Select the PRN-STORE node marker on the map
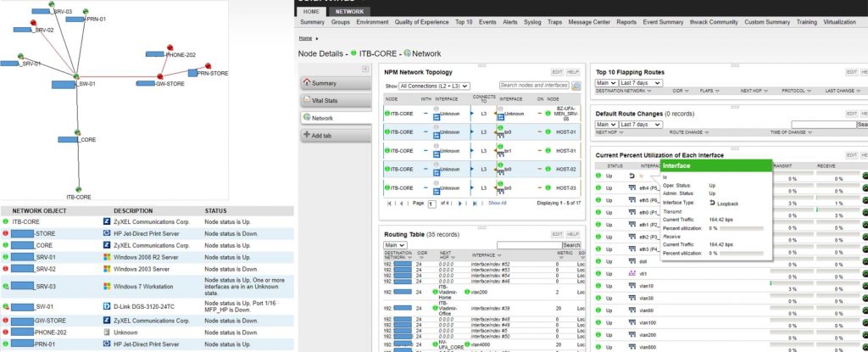This screenshot has width=868, height=352. click(x=209, y=66)
